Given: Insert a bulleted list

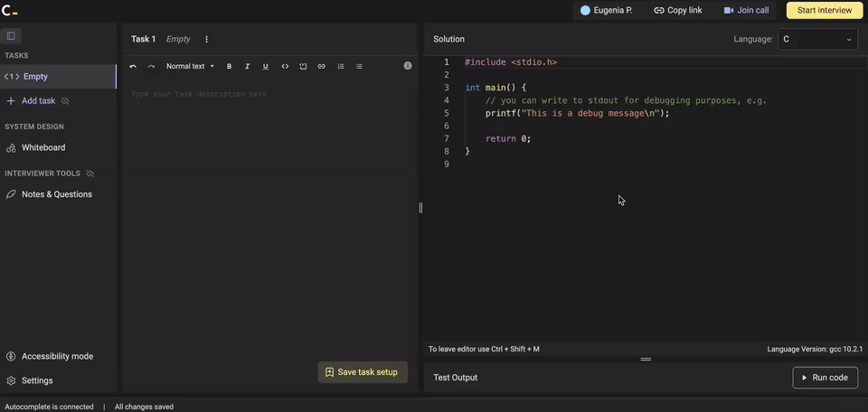Looking at the screenshot, I should pyautogui.click(x=359, y=66).
